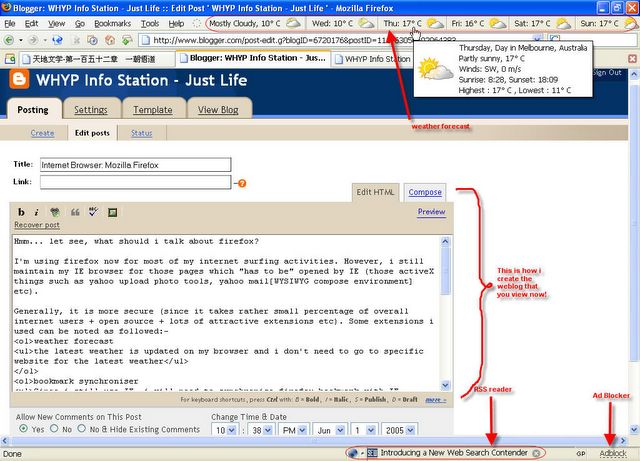The image size is (640, 461).
Task: Click the Preview link
Action: (x=431, y=212)
